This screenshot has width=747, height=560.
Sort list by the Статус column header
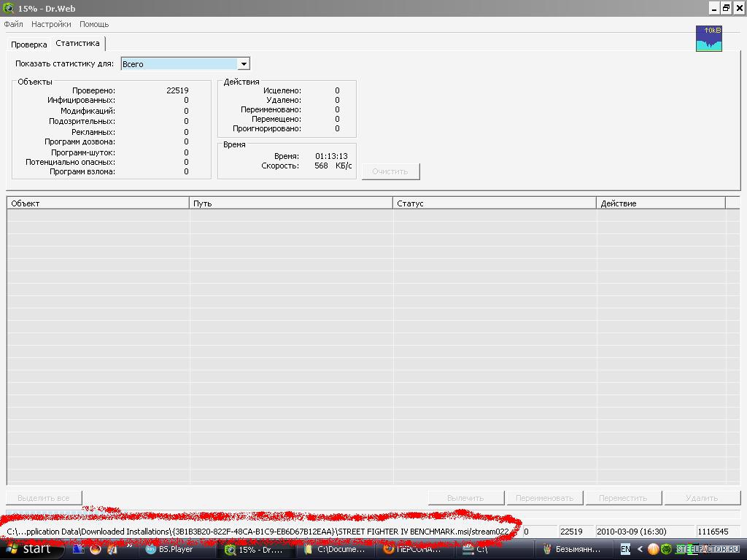[x=494, y=203]
